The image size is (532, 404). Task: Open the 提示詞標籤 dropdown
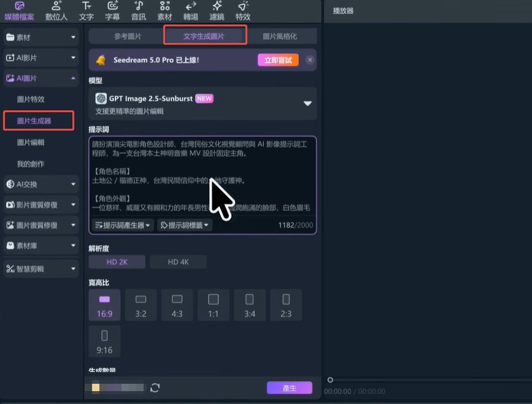tap(185, 225)
